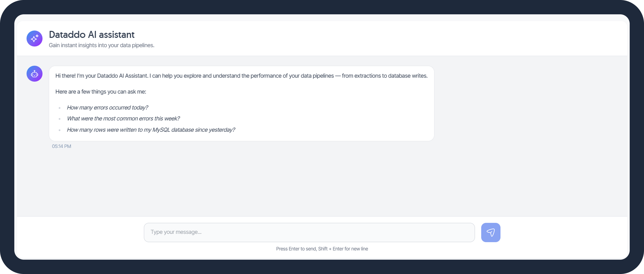
Task: Click the 05:14 PM timestamp
Action: coord(62,146)
